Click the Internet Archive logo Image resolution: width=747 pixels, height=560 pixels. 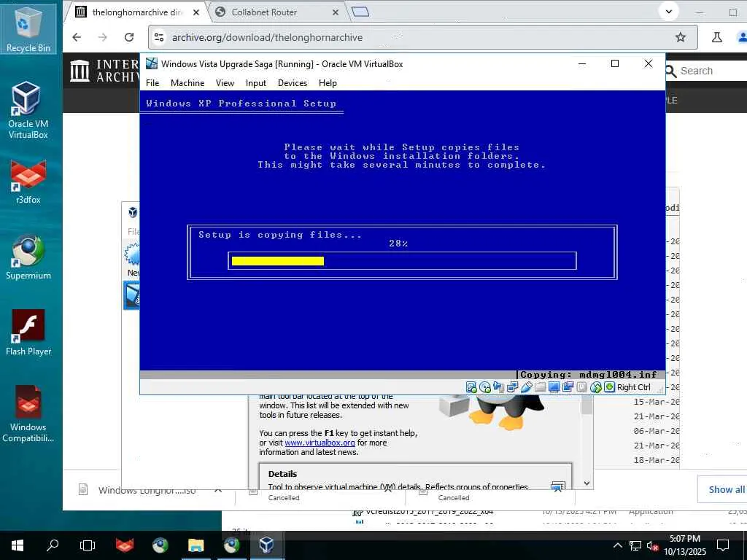pyautogui.click(x=104, y=71)
